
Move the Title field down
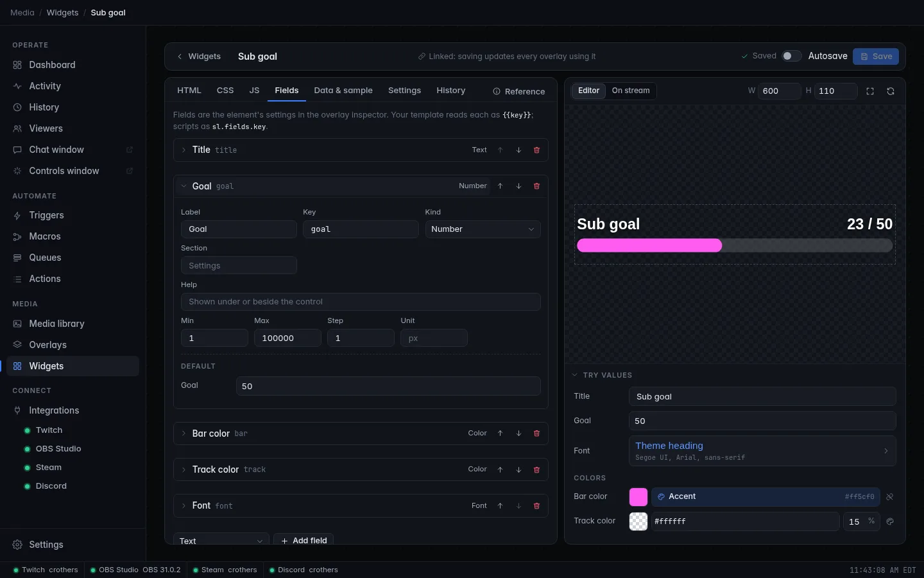pyautogui.click(x=518, y=150)
